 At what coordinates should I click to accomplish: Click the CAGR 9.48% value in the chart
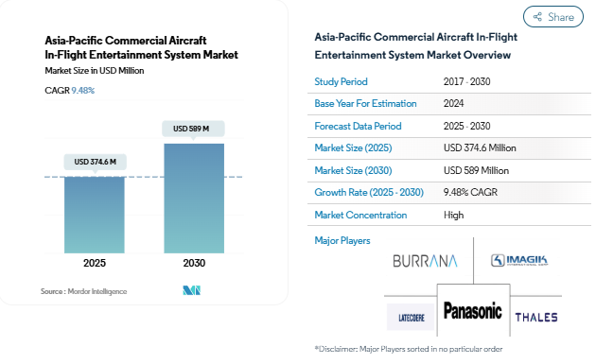[x=83, y=91]
